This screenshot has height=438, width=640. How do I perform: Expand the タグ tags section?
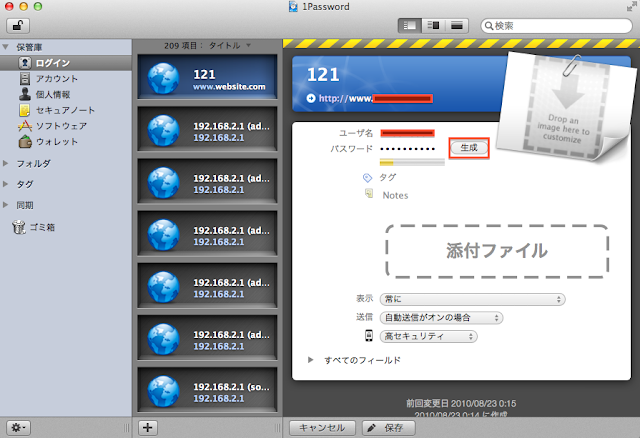point(6,184)
